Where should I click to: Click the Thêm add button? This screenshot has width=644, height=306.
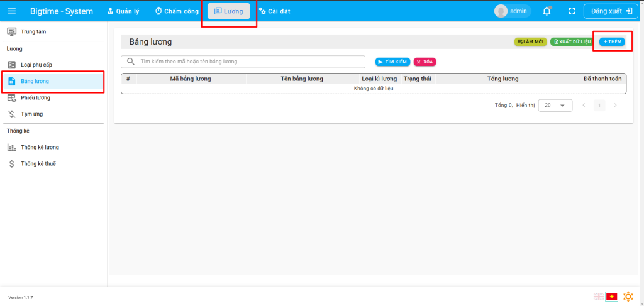click(x=612, y=41)
